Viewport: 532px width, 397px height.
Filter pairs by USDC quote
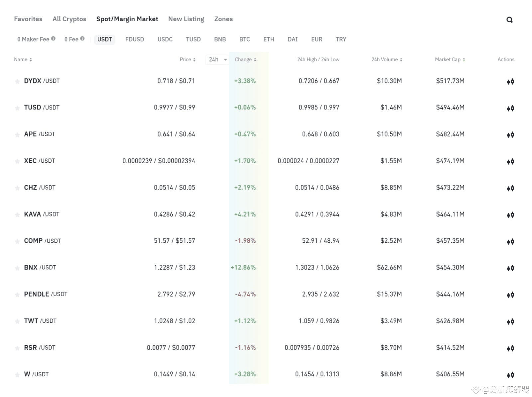pyautogui.click(x=165, y=39)
